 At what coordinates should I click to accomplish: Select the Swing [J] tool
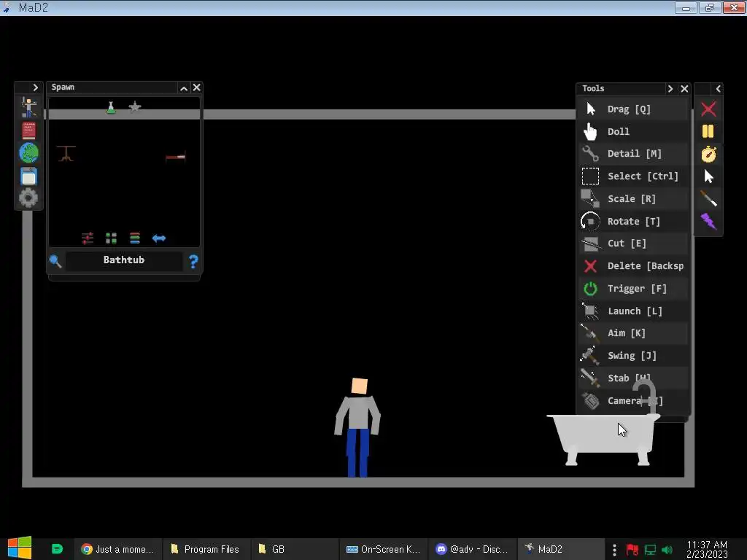(x=633, y=356)
